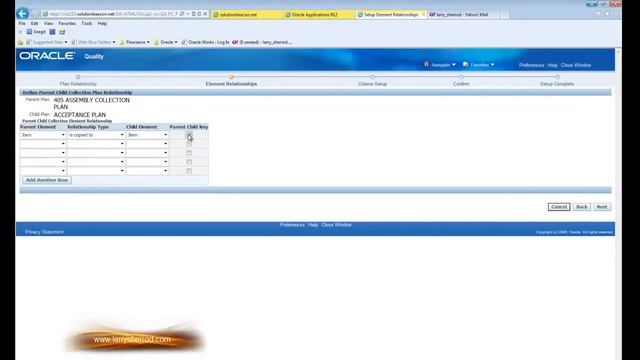Open the Snagit toolbar icon
This screenshot has width=640, height=360.
click(x=36, y=32)
